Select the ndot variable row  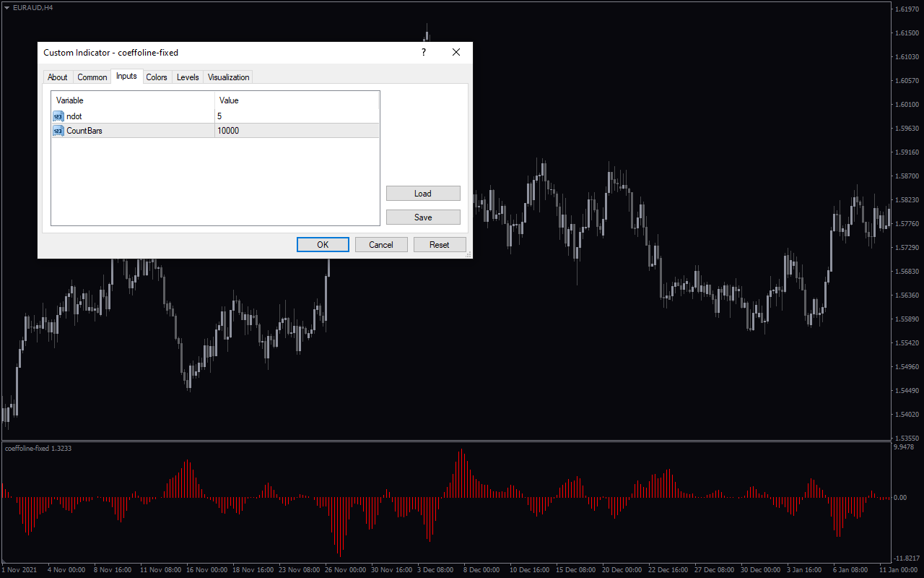(215, 116)
